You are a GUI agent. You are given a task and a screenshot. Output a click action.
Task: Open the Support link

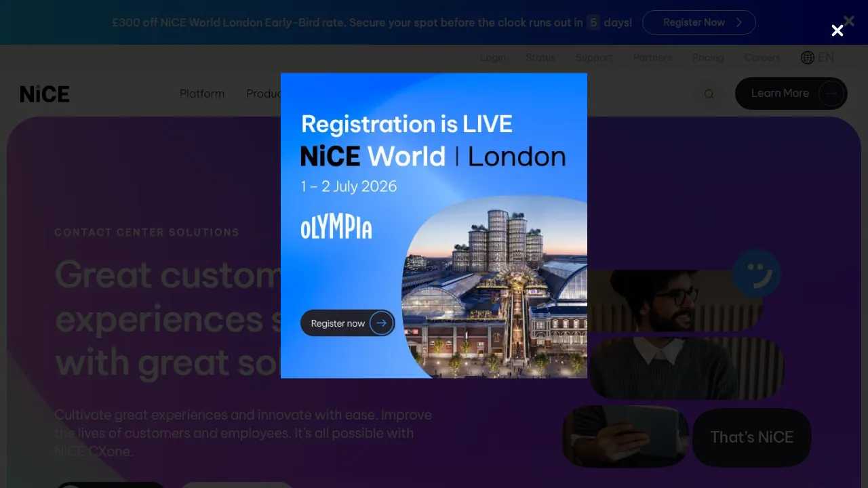pyautogui.click(x=594, y=58)
